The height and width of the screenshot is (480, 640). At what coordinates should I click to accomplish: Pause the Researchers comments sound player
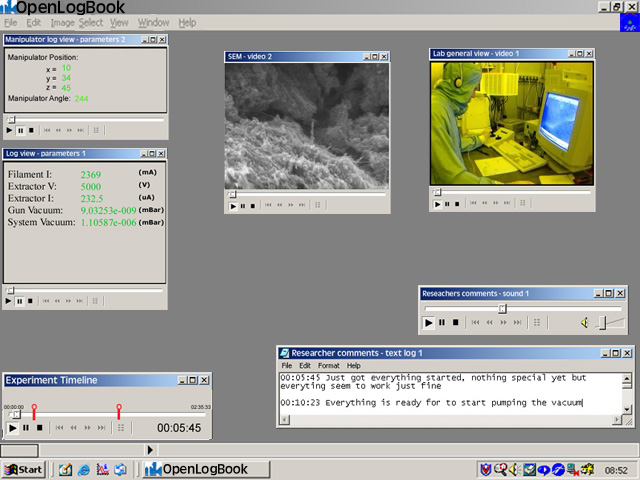443,323
